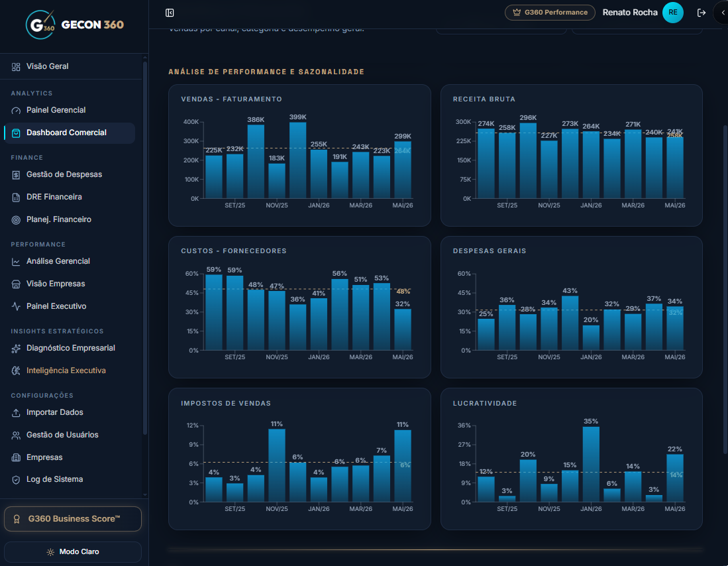Click the RECEITA BRUTA chart title
This screenshot has height=566, width=728.
pyautogui.click(x=484, y=99)
